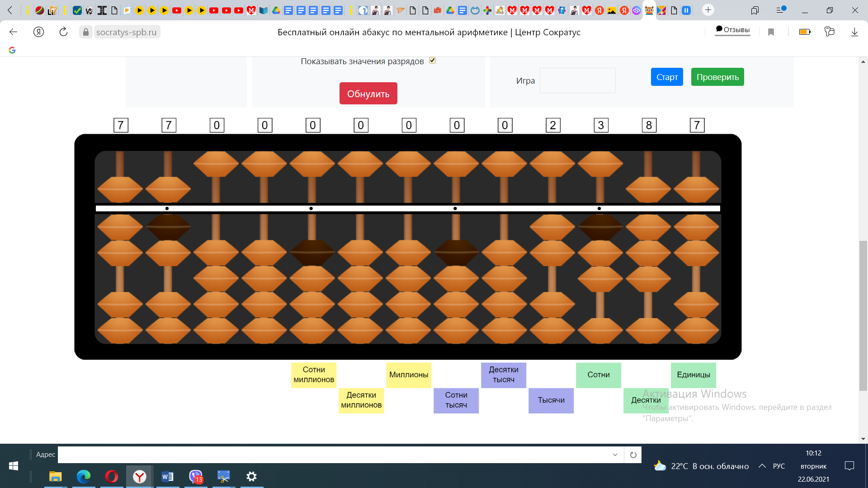
Task: Show hidden system tray icons chevron
Action: [762, 466]
